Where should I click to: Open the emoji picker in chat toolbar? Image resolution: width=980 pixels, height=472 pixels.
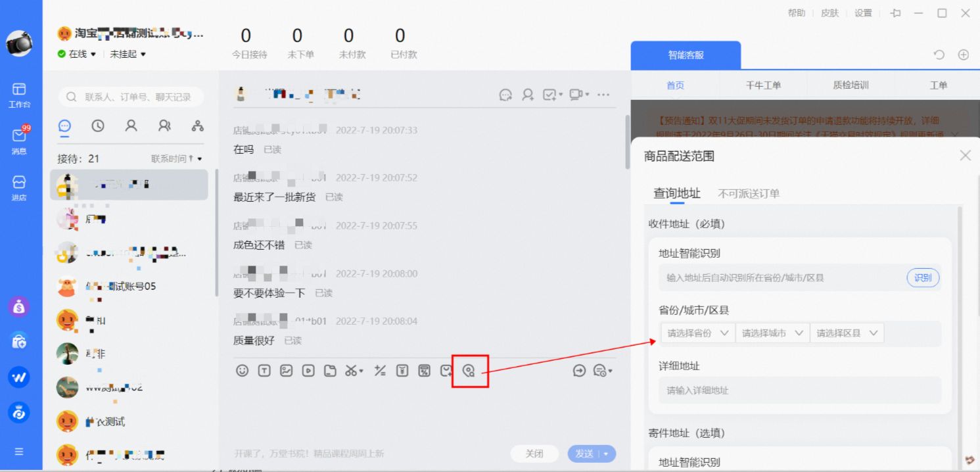pos(243,371)
